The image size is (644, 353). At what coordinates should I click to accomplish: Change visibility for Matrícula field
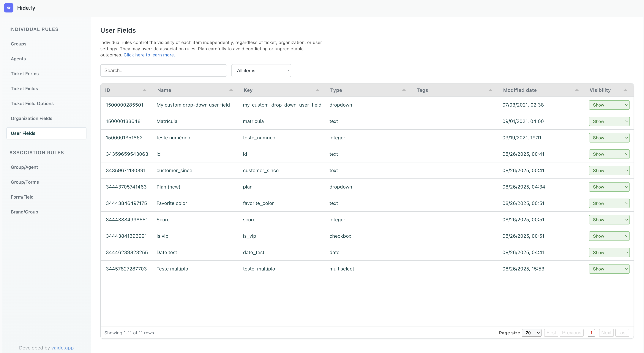tap(609, 121)
